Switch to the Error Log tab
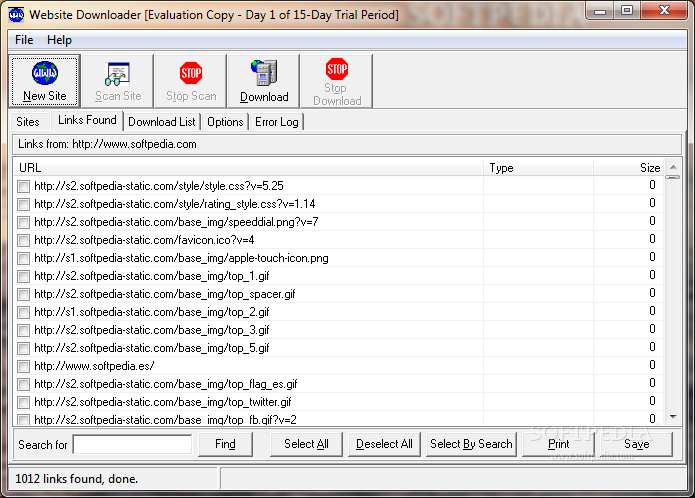 click(277, 122)
